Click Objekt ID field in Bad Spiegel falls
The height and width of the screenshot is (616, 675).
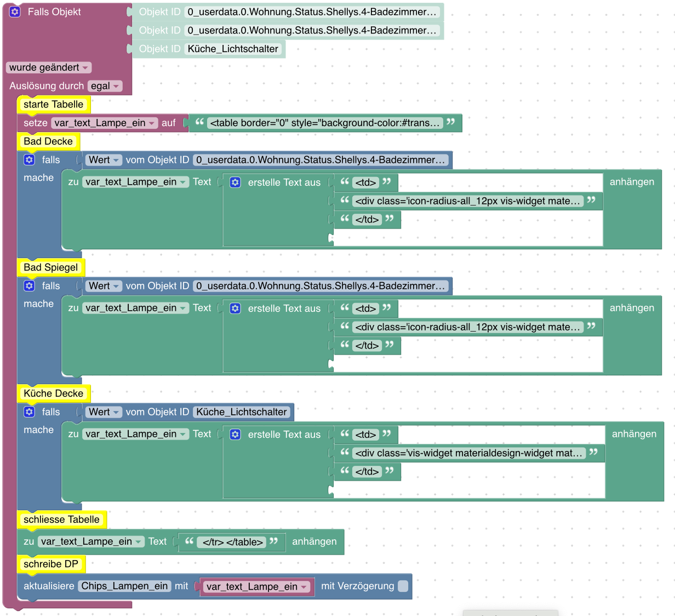(321, 286)
